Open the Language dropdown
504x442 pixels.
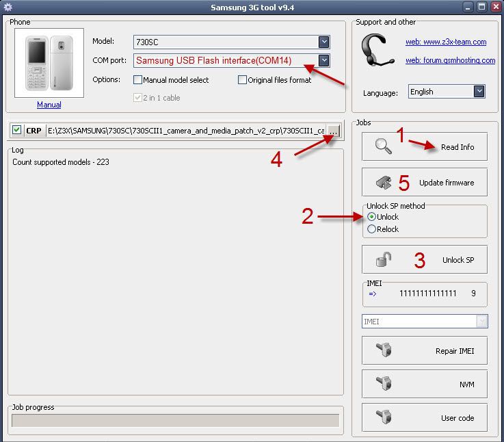(x=479, y=92)
